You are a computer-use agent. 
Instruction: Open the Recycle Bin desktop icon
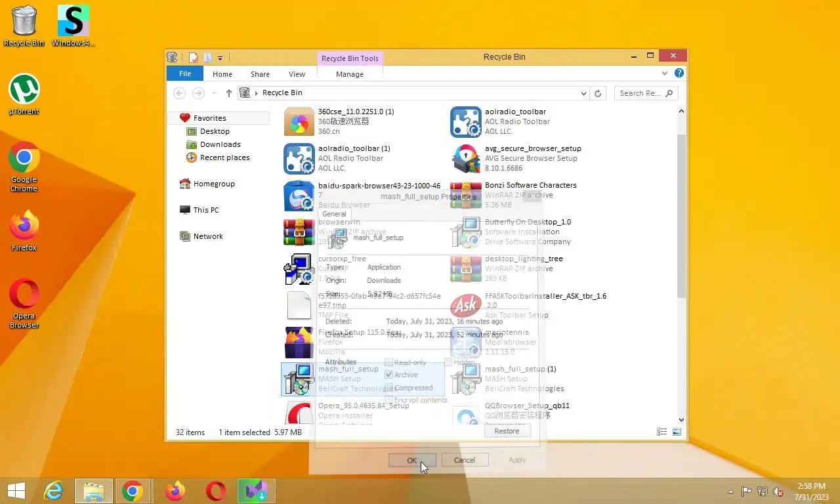click(x=24, y=26)
